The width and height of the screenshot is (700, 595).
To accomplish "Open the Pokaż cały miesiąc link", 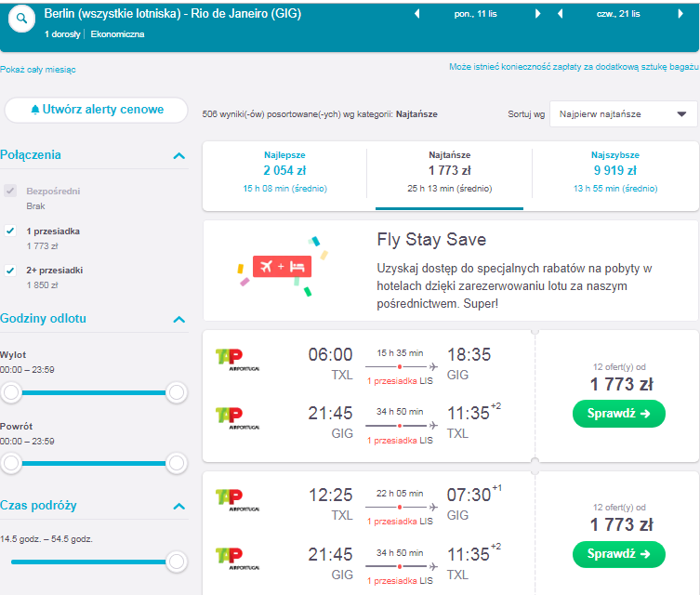I will click(x=38, y=70).
